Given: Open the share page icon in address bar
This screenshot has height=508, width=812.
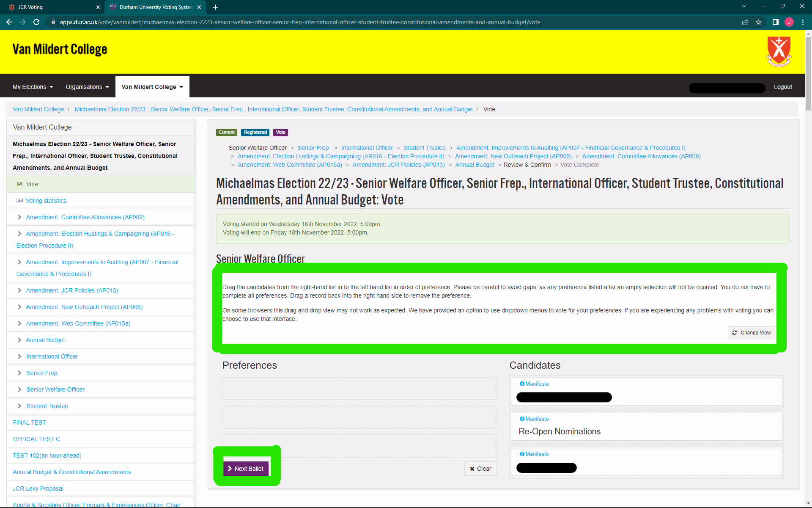Looking at the screenshot, I should (x=745, y=22).
